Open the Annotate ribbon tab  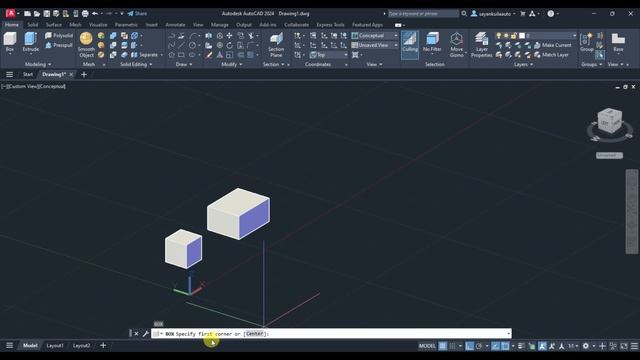pyautogui.click(x=175, y=25)
